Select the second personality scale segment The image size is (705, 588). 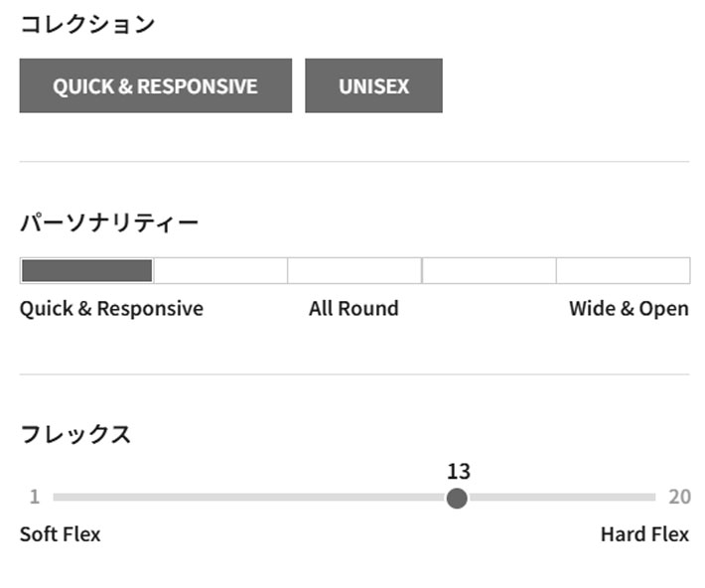click(220, 270)
